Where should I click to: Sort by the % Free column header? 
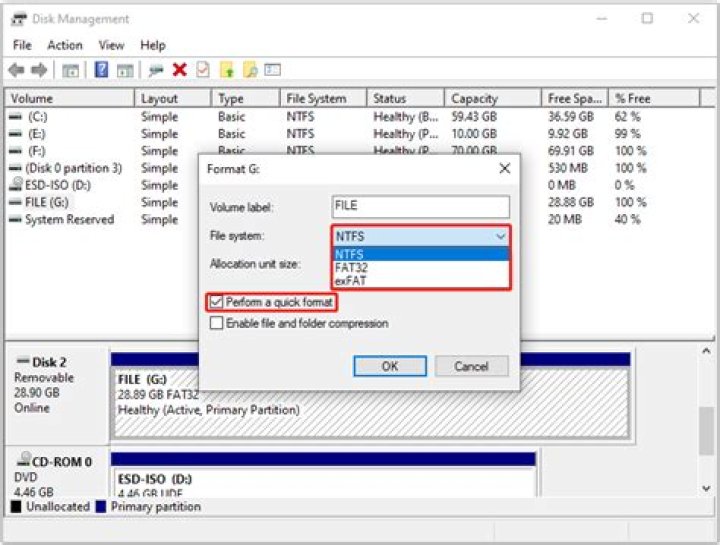click(x=654, y=98)
